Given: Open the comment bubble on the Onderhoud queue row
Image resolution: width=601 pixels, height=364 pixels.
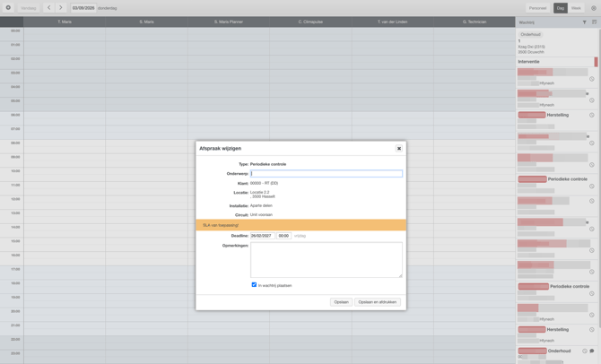Looking at the screenshot, I should (x=592, y=351).
